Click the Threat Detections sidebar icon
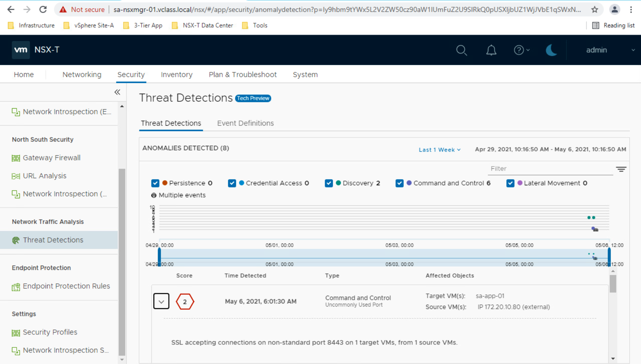Viewport: 641px width, 364px height. [x=16, y=240]
